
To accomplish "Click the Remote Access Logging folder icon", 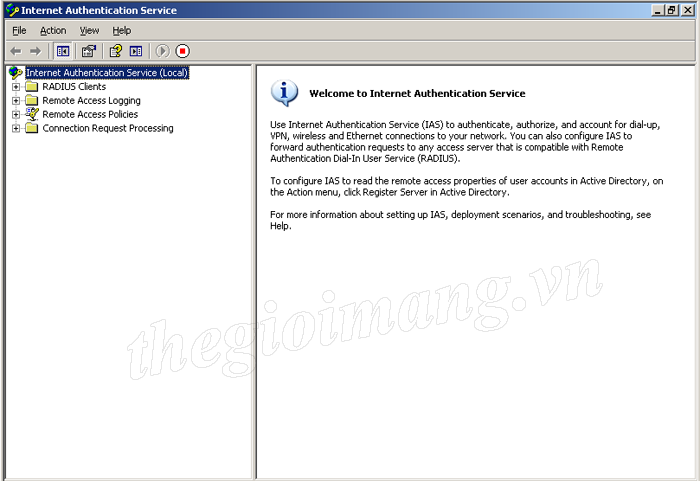I will coord(32,100).
